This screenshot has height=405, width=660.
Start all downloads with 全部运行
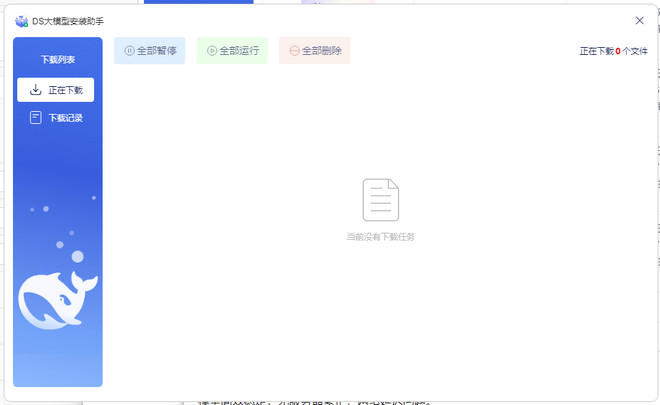point(232,51)
